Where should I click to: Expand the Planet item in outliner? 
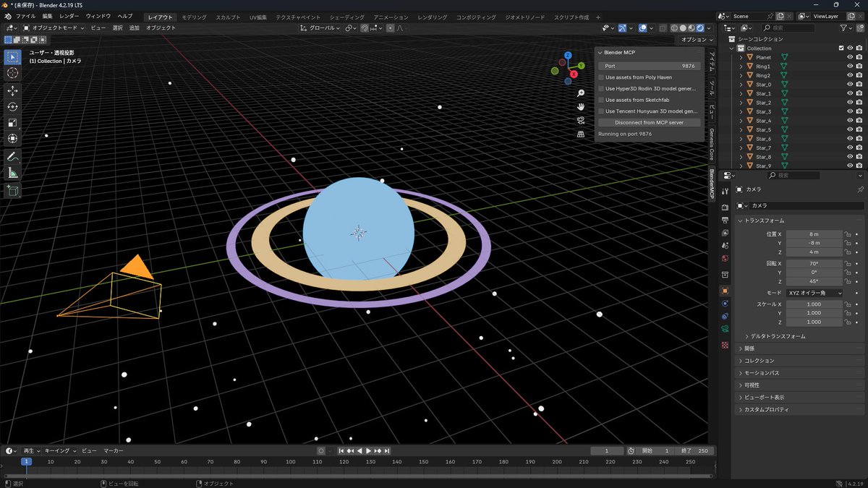[x=741, y=57]
